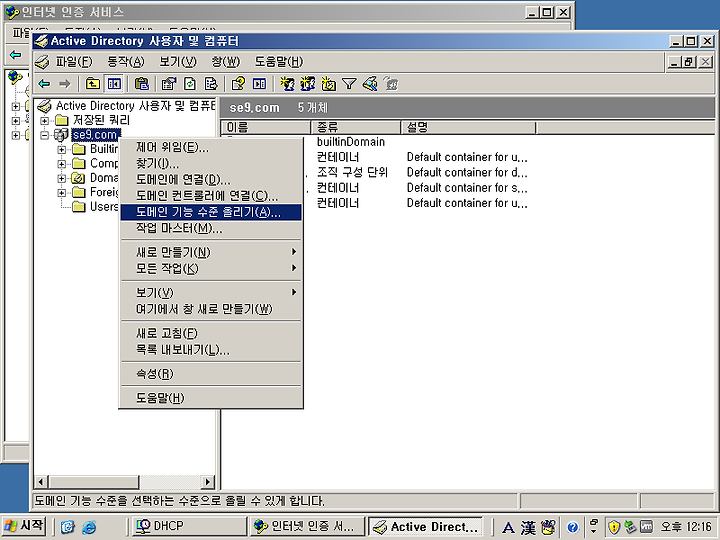Image resolution: width=720 pixels, height=540 pixels.
Task: Click the Up one level folder icon
Action: [93, 84]
